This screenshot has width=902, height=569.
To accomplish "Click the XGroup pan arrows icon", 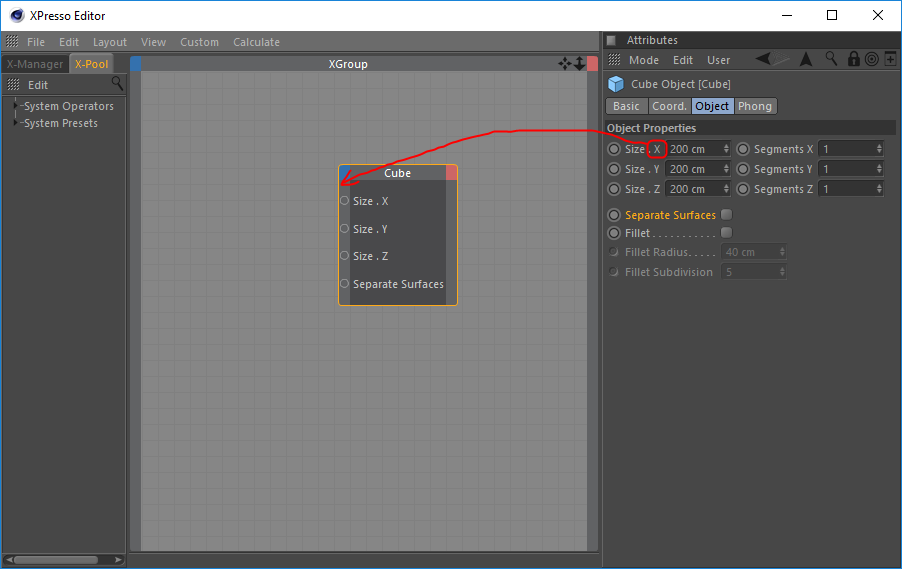I will tap(564, 64).
